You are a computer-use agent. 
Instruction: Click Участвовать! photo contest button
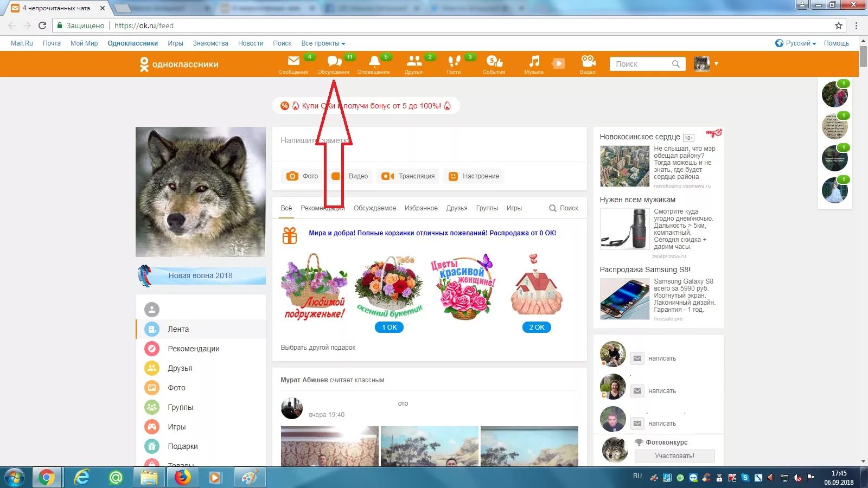click(x=674, y=456)
